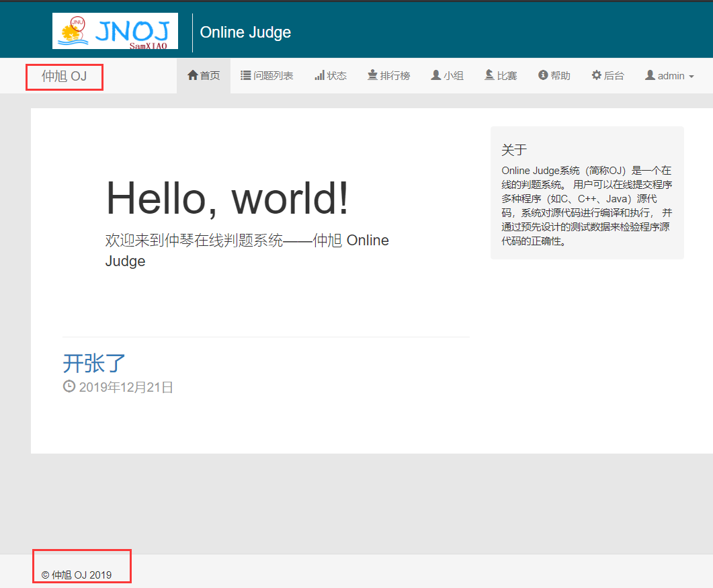Click the Online Judge header title
This screenshot has height=588, width=713.
click(x=245, y=32)
